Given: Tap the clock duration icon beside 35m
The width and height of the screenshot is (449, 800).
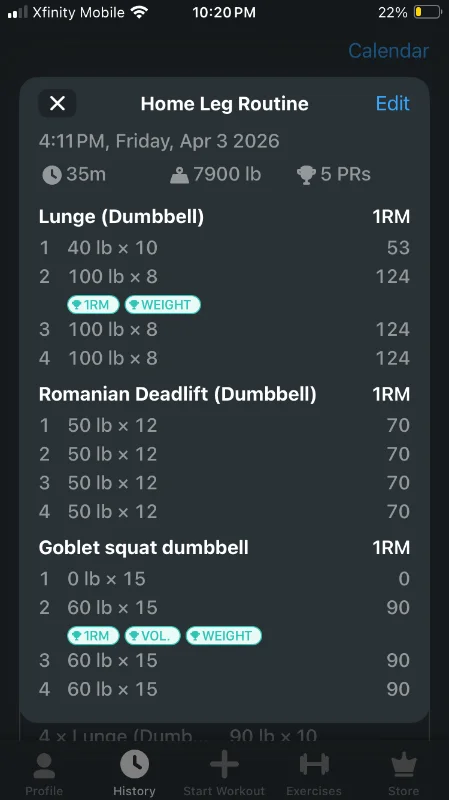Looking at the screenshot, I should 52,175.
